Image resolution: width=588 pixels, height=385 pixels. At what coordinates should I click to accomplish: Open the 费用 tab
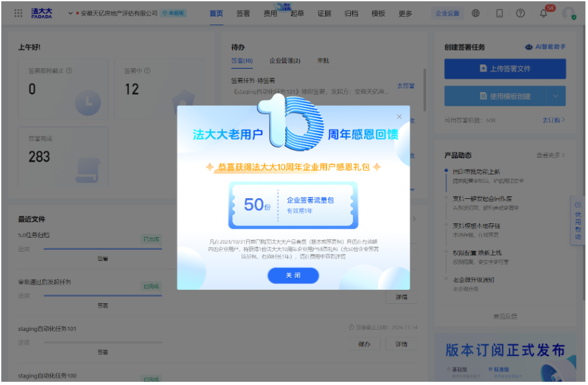(x=270, y=14)
